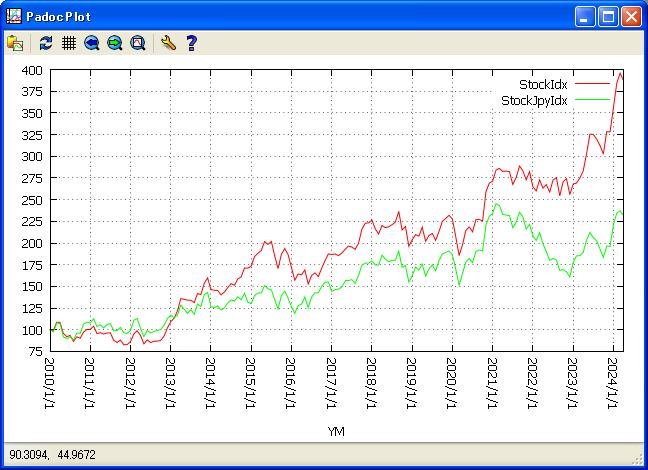Click the help question mark icon
Image resolution: width=648 pixels, height=470 pixels.
click(191, 43)
